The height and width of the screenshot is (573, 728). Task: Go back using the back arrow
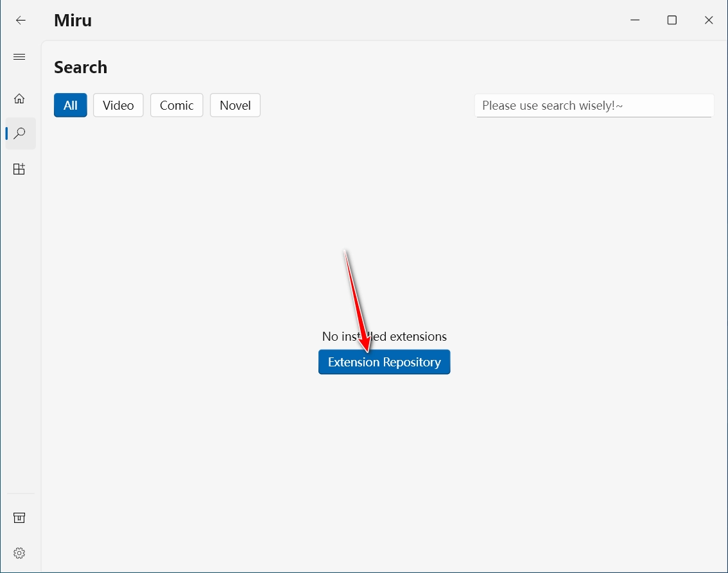coord(21,21)
